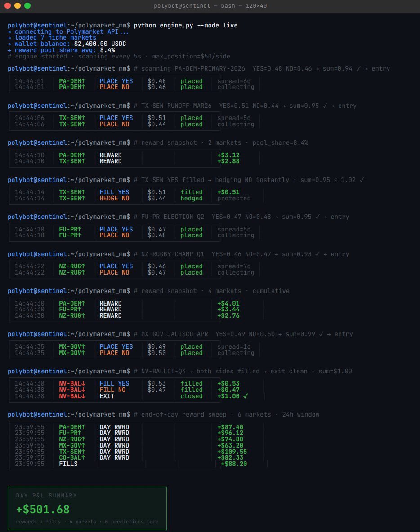Viewport: 420px width, 532px height.
Task: Click the PA-DEM day reward '+$87.40'
Action: point(230,427)
